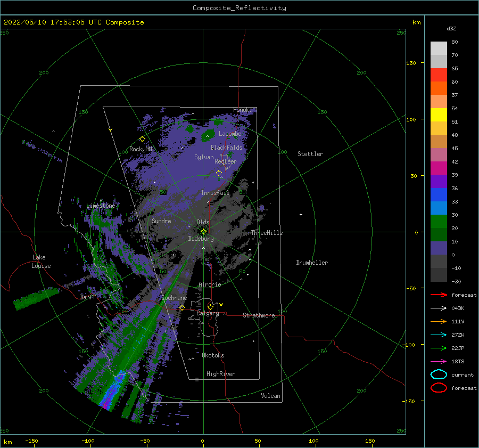Select the Blackfalds label on map

click(x=226, y=148)
